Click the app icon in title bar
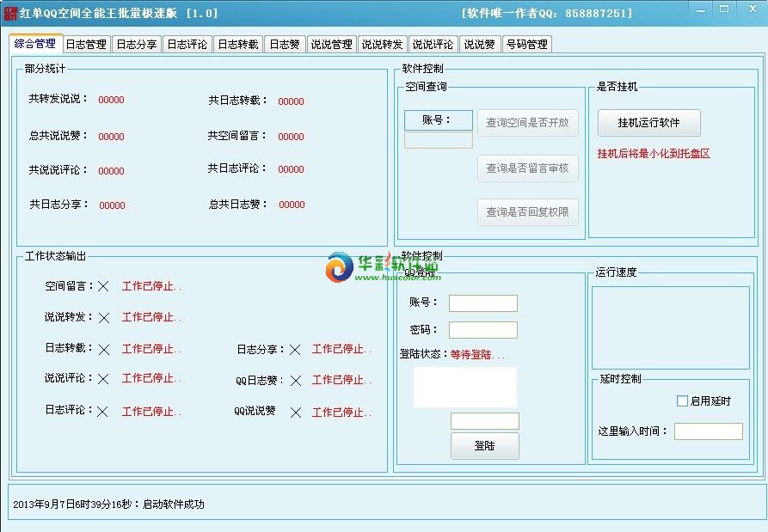The width and height of the screenshot is (768, 532). (x=10, y=13)
